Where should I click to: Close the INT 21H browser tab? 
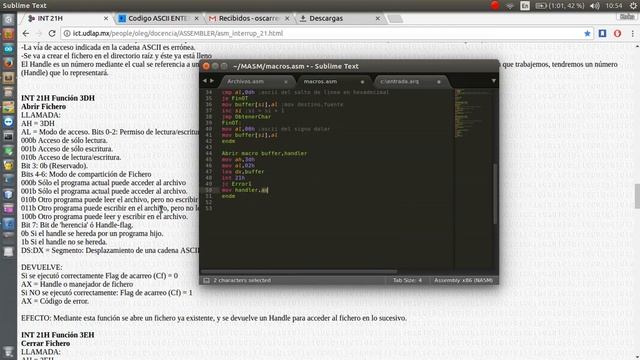tap(106, 18)
